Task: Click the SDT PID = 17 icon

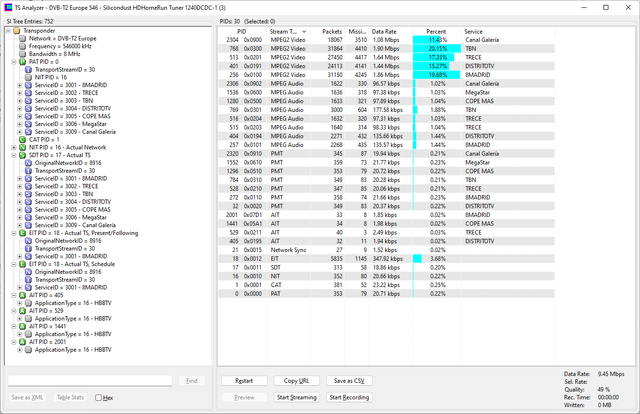Action: point(22,155)
